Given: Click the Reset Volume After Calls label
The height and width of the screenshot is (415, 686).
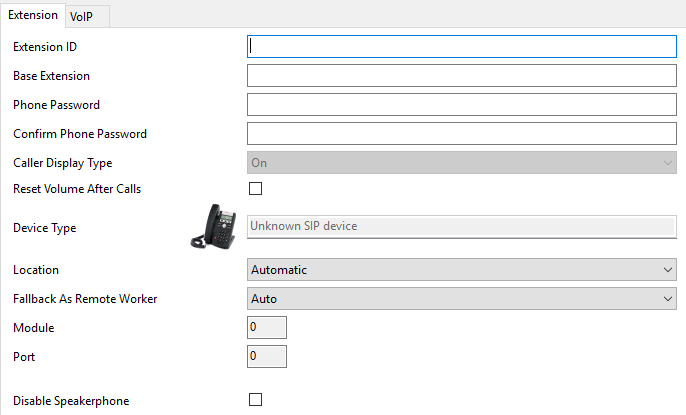Looking at the screenshot, I should 77,189.
